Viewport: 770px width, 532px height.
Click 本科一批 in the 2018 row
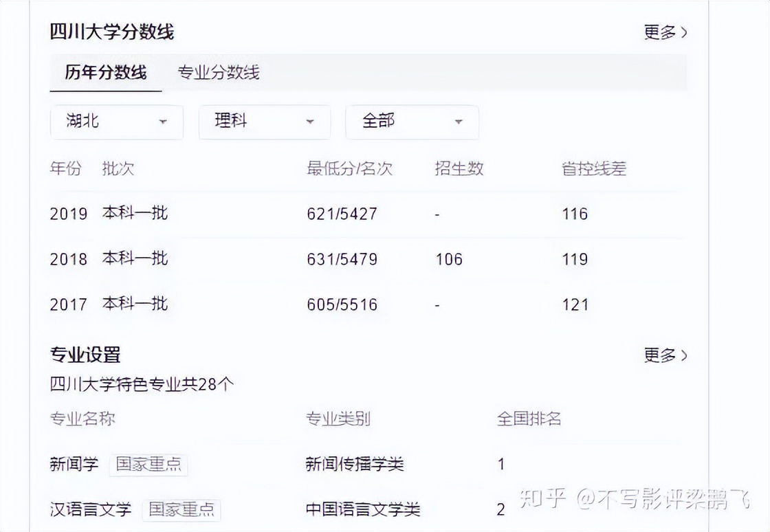[x=135, y=258]
